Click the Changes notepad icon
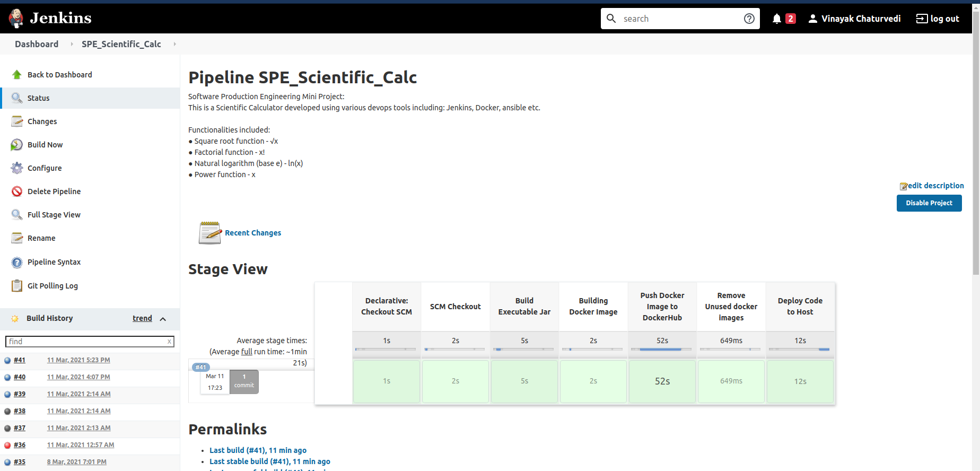The height and width of the screenshot is (471, 980). (17, 121)
